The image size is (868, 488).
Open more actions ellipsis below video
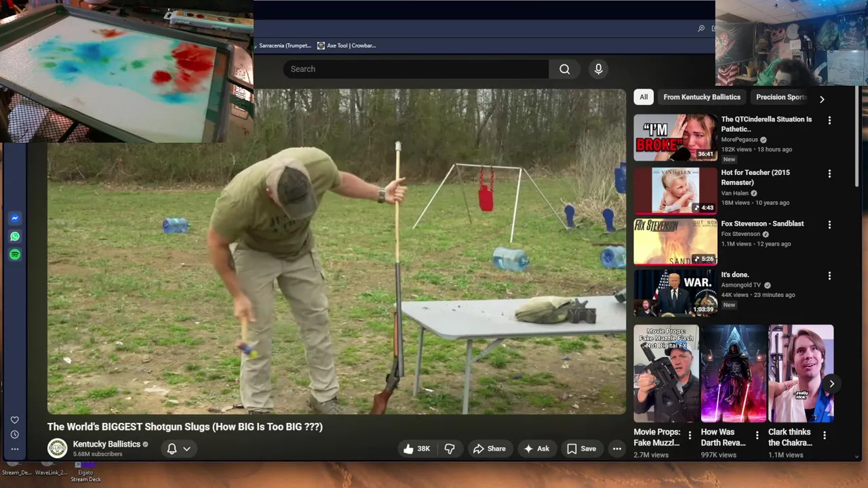[x=617, y=449]
